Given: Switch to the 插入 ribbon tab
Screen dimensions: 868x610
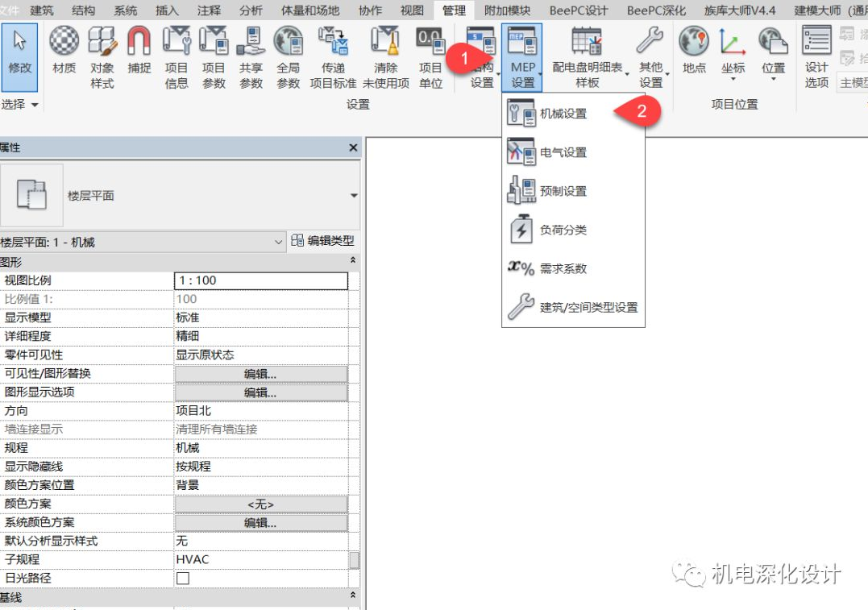Looking at the screenshot, I should click(x=167, y=10).
